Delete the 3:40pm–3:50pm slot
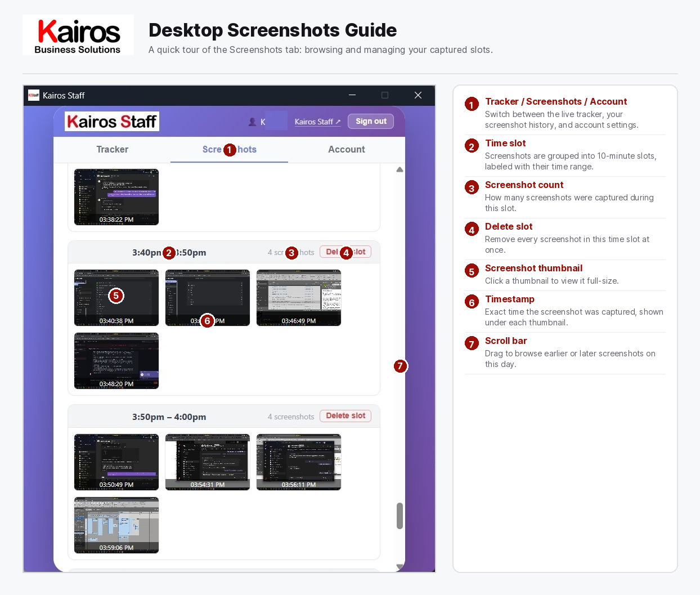This screenshot has height=595, width=700. click(345, 252)
